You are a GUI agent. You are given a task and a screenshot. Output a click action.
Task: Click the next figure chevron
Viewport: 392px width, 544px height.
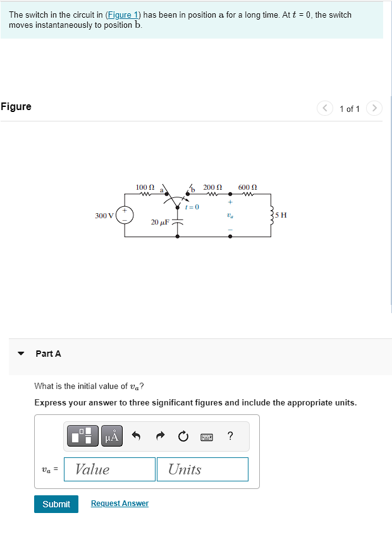(x=374, y=108)
